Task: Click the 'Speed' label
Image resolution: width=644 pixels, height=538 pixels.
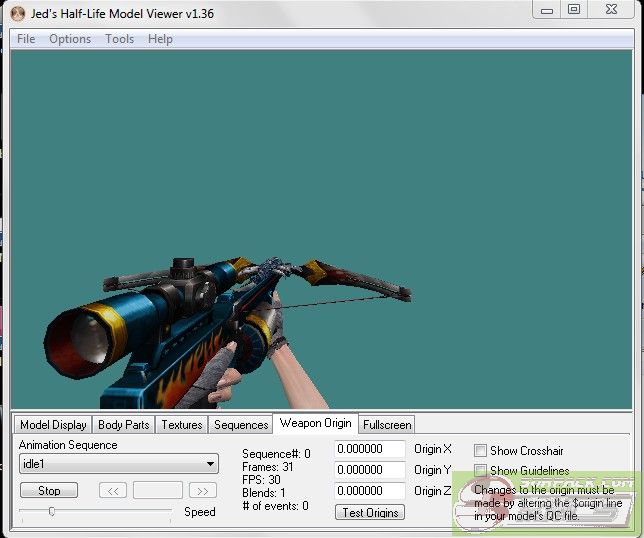Action: [200, 512]
